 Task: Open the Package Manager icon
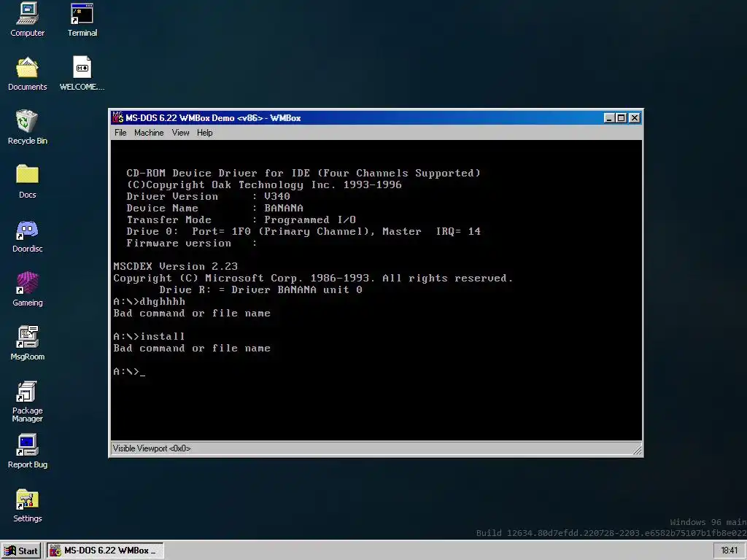tap(27, 401)
